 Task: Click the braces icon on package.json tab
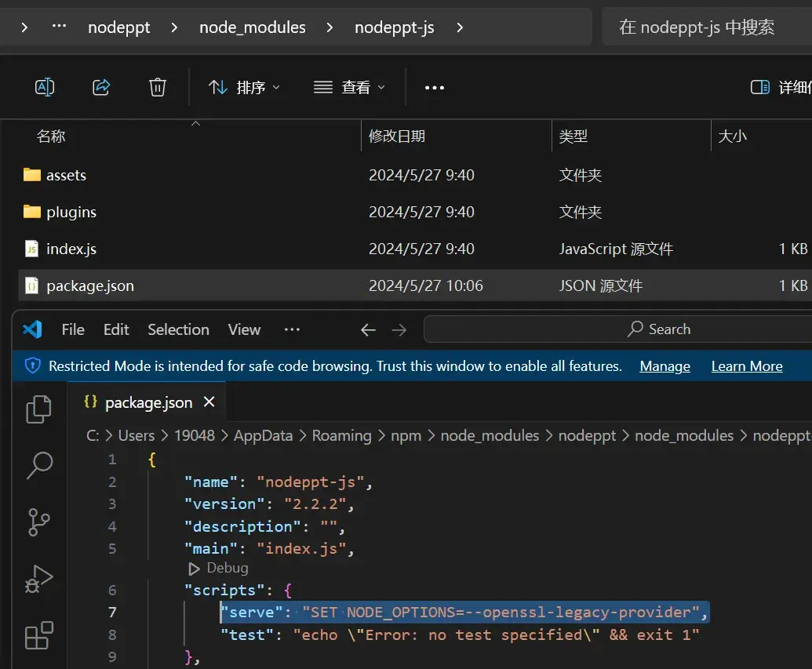91,402
